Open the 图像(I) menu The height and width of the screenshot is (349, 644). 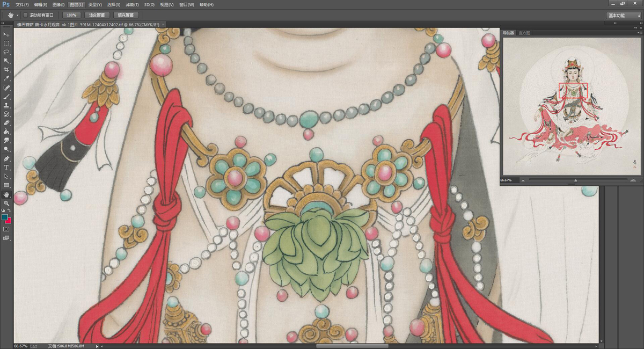(58, 4)
